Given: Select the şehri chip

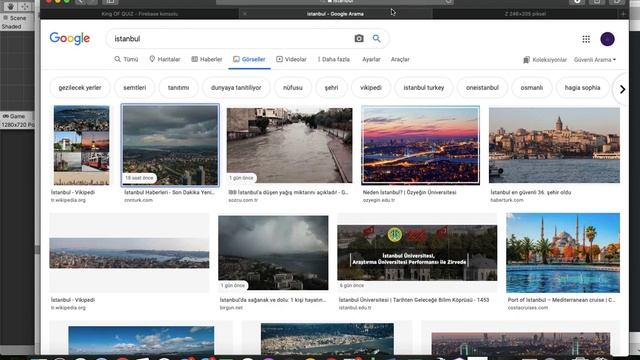Looking at the screenshot, I should (x=331, y=88).
